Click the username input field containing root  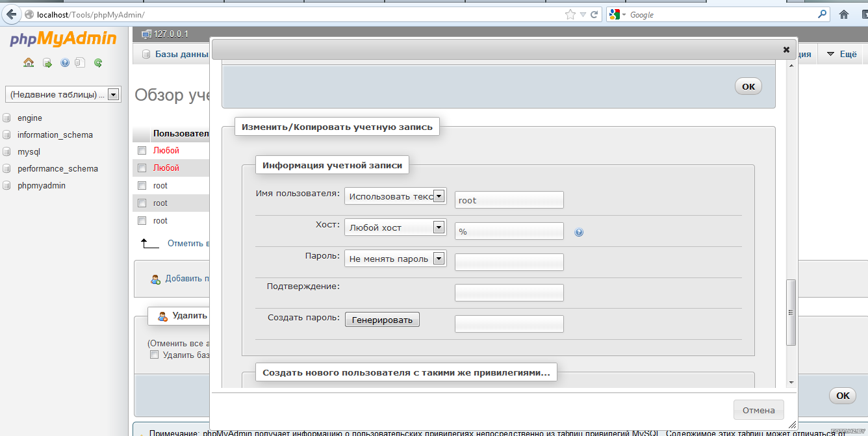pos(509,200)
